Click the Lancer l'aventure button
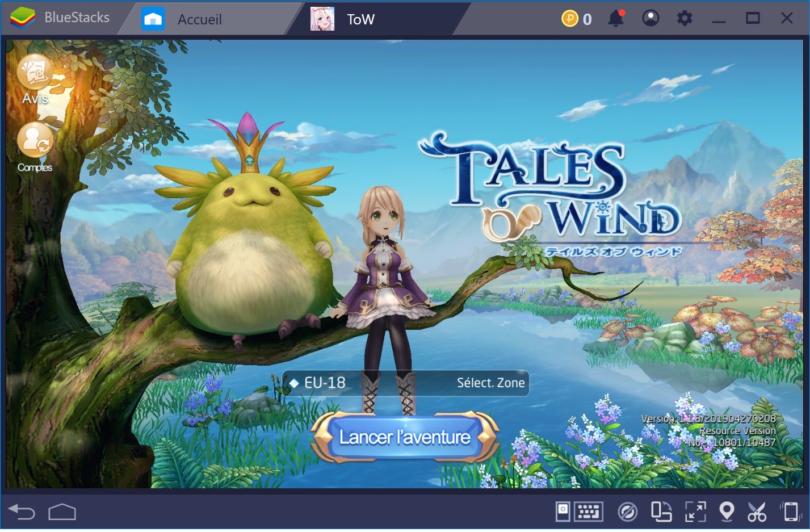Image resolution: width=810 pixels, height=532 pixels. click(x=405, y=437)
